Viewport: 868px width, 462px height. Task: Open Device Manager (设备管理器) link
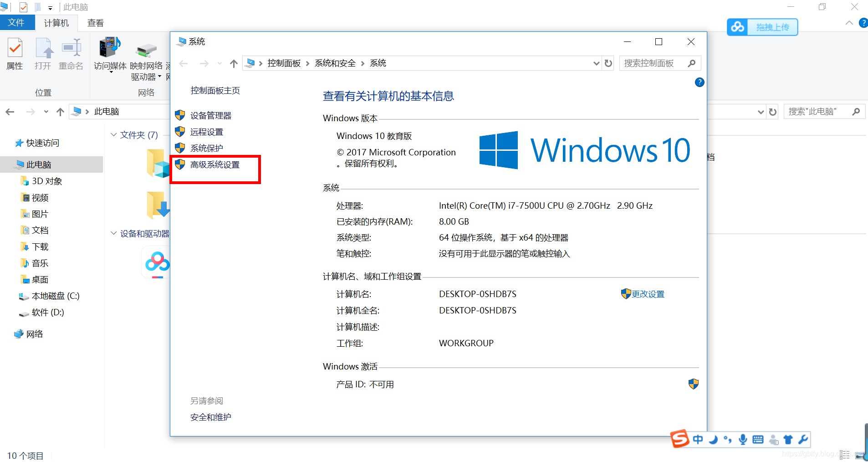pyautogui.click(x=210, y=115)
